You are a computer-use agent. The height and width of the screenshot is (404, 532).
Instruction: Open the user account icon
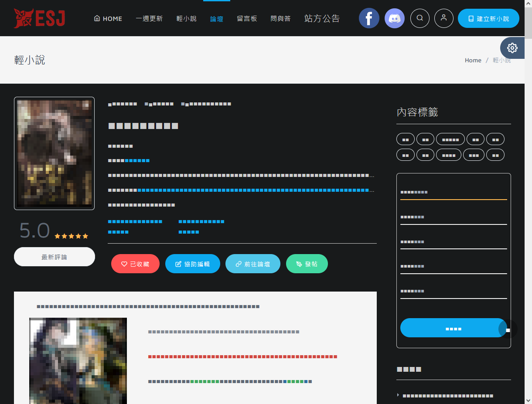point(444,18)
